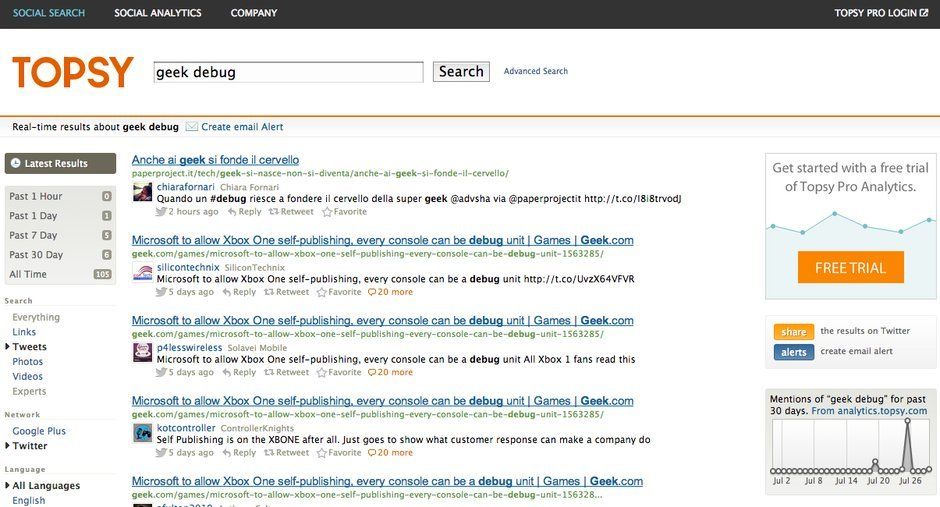The width and height of the screenshot is (940, 507).
Task: Click the Twitter bird icon on chiarafornari's tweet
Action: 161,212
